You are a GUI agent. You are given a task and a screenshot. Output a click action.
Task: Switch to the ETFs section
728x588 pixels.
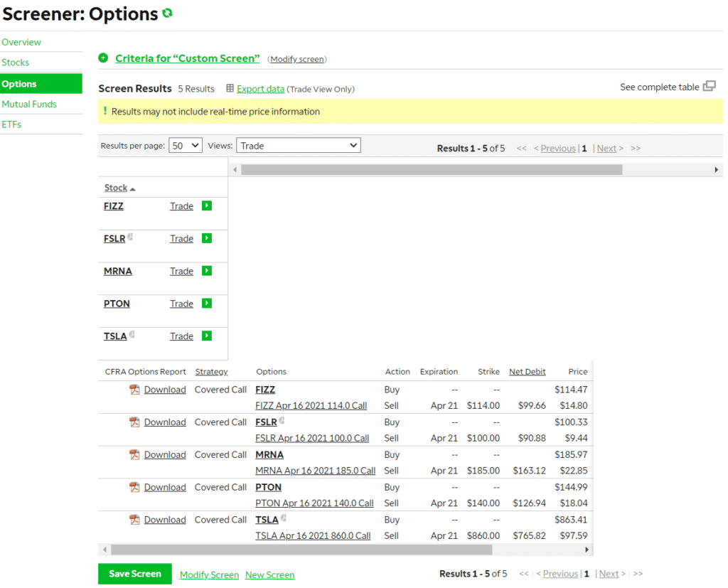coord(11,123)
